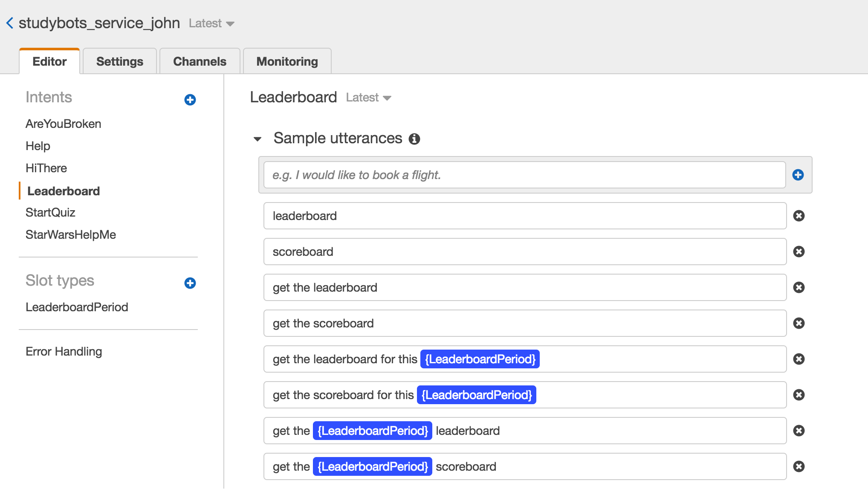
Task: Add a new intent with plus icon
Action: click(x=190, y=100)
